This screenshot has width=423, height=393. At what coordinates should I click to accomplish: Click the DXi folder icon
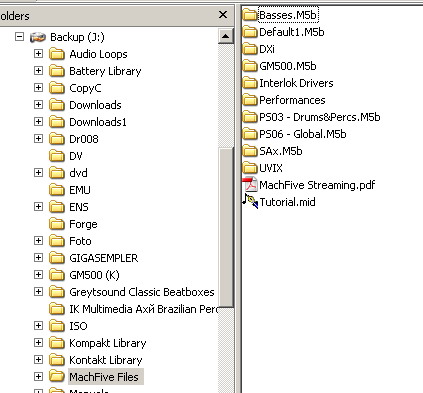coord(250,49)
